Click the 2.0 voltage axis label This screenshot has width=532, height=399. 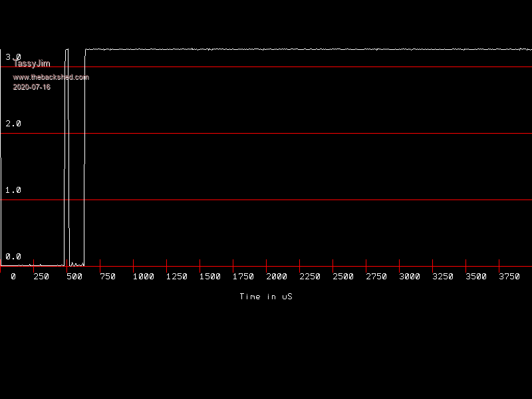click(13, 124)
